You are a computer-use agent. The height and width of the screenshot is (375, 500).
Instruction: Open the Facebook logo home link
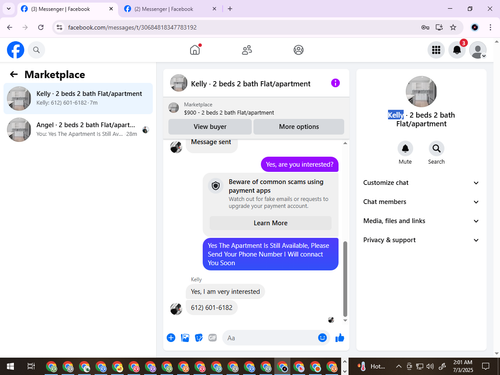coord(16,50)
